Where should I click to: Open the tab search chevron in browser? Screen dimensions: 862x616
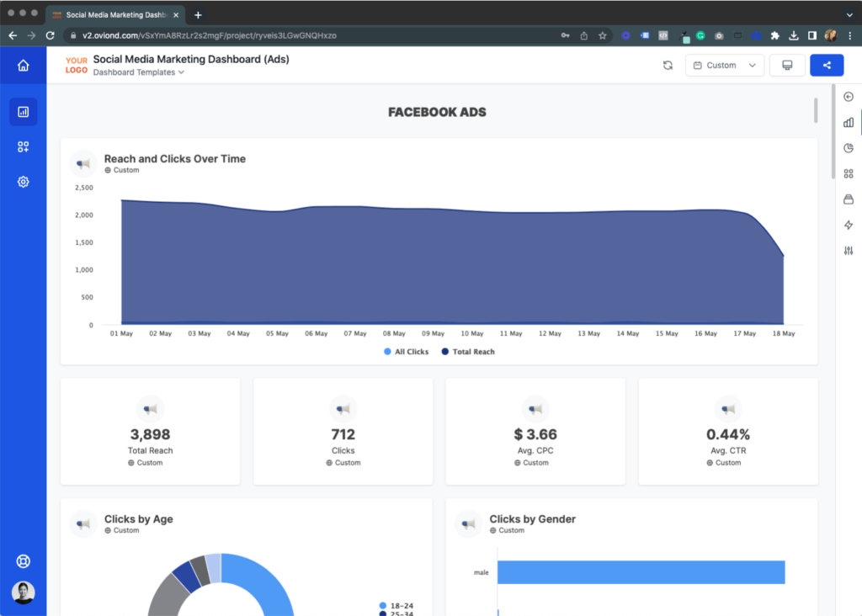(x=849, y=15)
